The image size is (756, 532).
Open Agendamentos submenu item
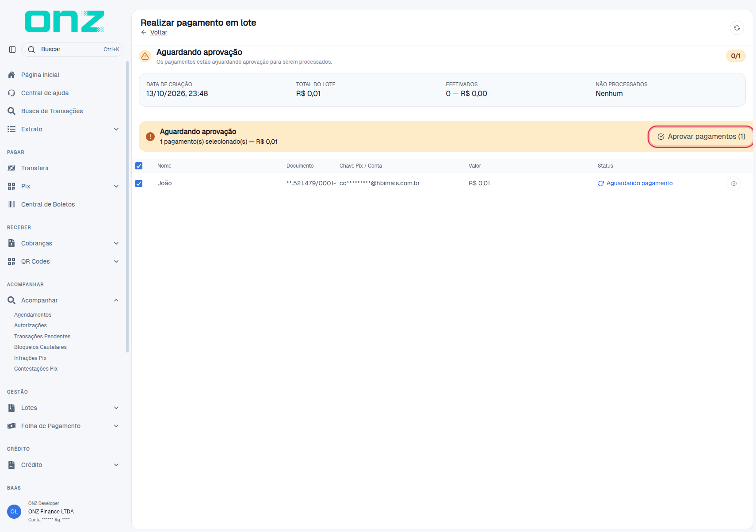(x=33, y=315)
